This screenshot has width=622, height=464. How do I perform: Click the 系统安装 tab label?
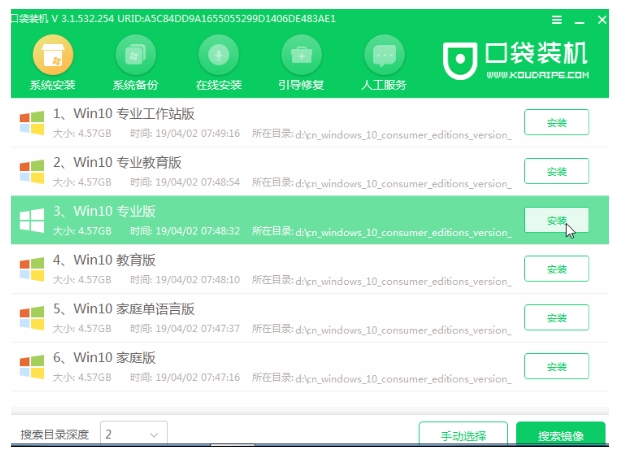tap(53, 85)
